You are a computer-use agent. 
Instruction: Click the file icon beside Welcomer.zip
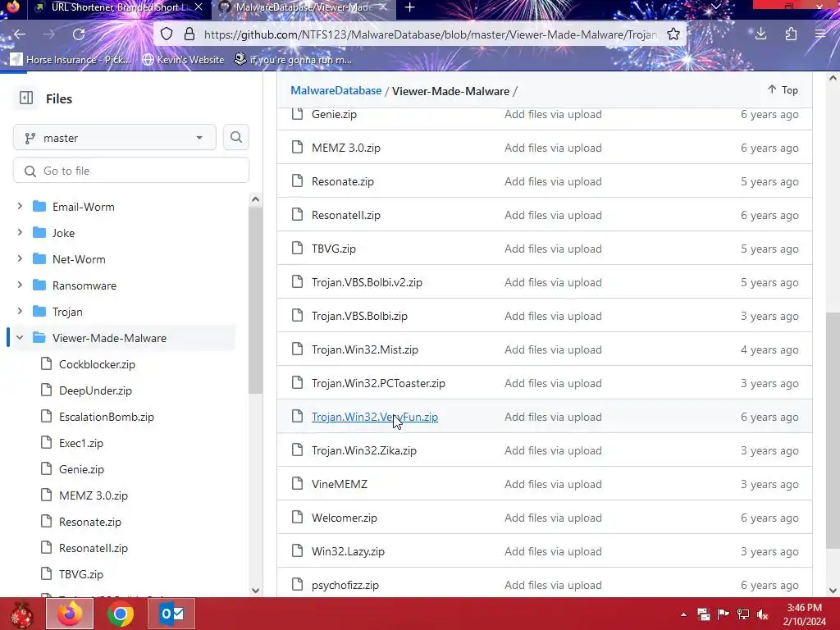[297, 518]
